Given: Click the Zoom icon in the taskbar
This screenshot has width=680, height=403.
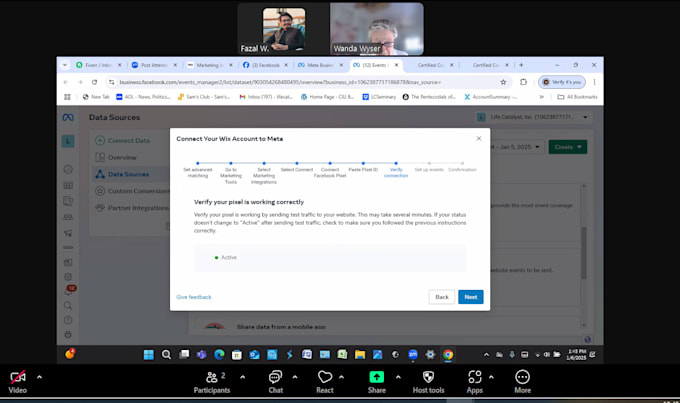Looking at the screenshot, I should click(413, 354).
